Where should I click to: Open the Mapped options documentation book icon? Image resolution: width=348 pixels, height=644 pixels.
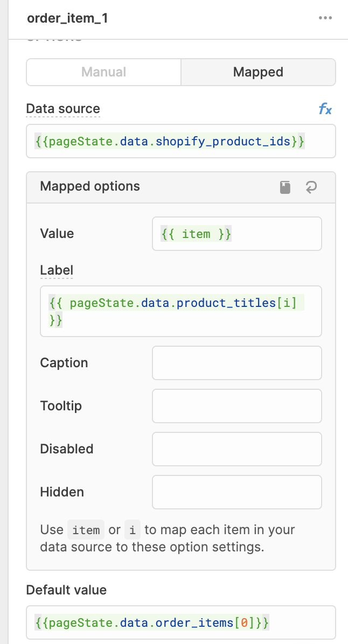285,187
